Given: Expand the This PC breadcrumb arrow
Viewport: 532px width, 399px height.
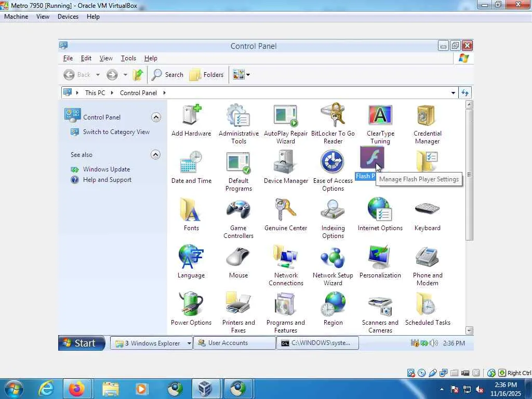Looking at the screenshot, I should (112, 93).
